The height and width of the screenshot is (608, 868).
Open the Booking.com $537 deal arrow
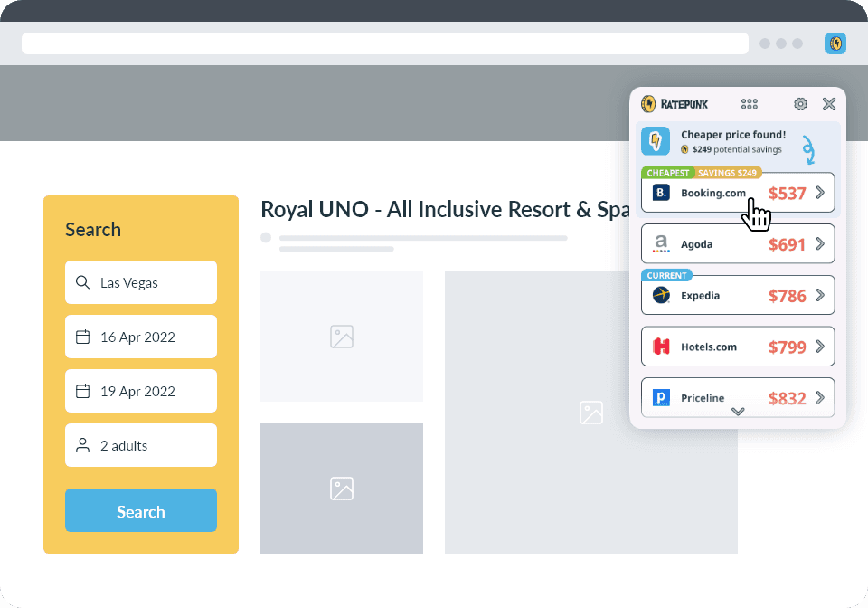point(820,193)
